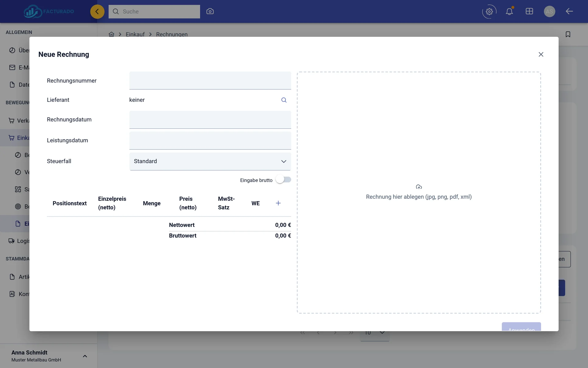Toggle the Eingabe brutto switch
Viewport: 588px width, 368px height.
[x=283, y=180]
